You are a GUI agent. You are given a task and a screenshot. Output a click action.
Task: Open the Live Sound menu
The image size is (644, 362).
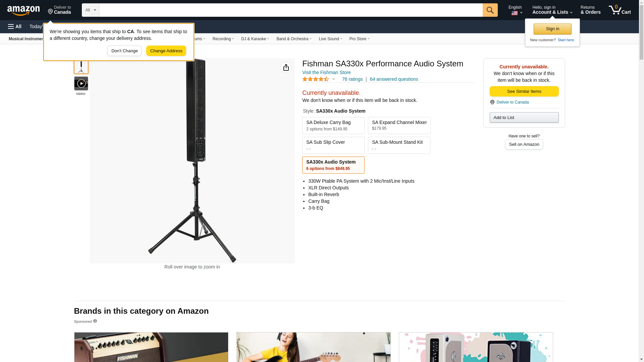click(x=330, y=39)
